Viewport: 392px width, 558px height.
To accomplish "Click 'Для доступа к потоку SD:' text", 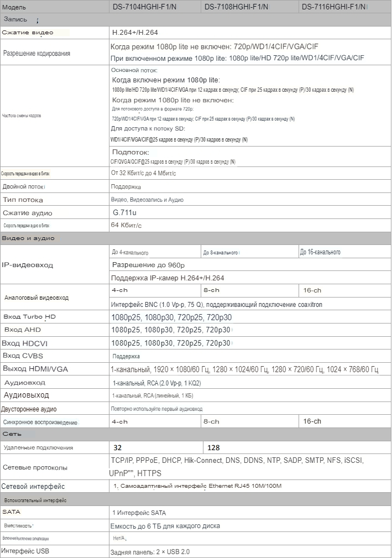I will pos(148,128).
